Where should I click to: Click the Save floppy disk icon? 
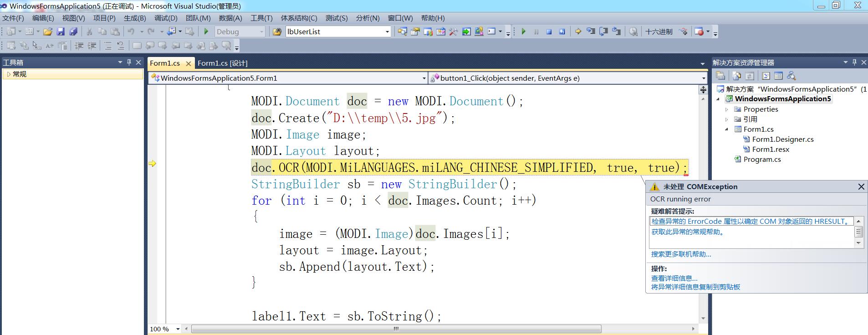pos(61,31)
